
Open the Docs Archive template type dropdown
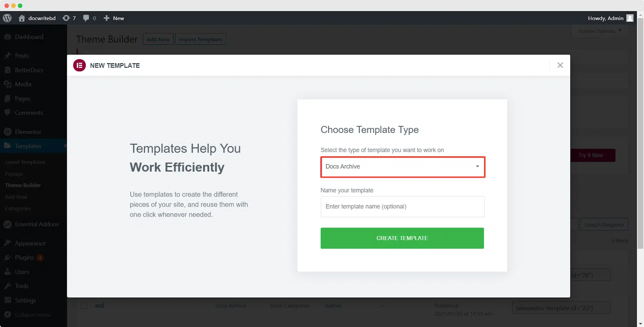coord(403,167)
